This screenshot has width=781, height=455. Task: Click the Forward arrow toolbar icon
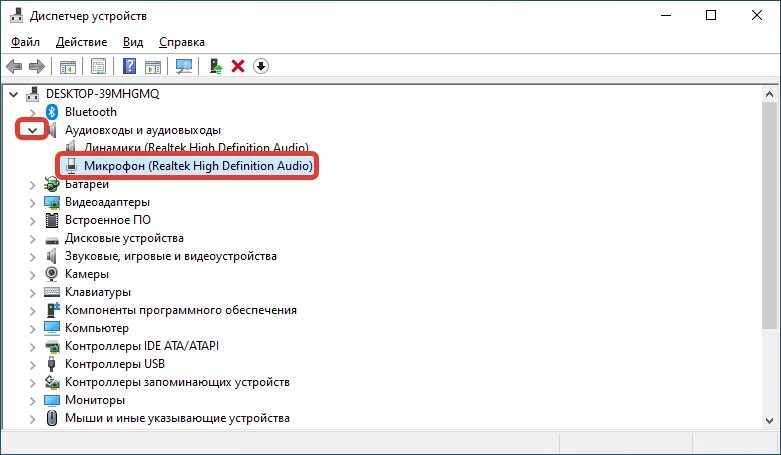37,66
